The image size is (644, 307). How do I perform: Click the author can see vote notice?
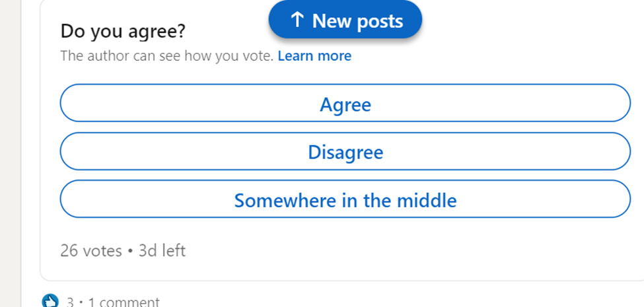click(x=166, y=56)
